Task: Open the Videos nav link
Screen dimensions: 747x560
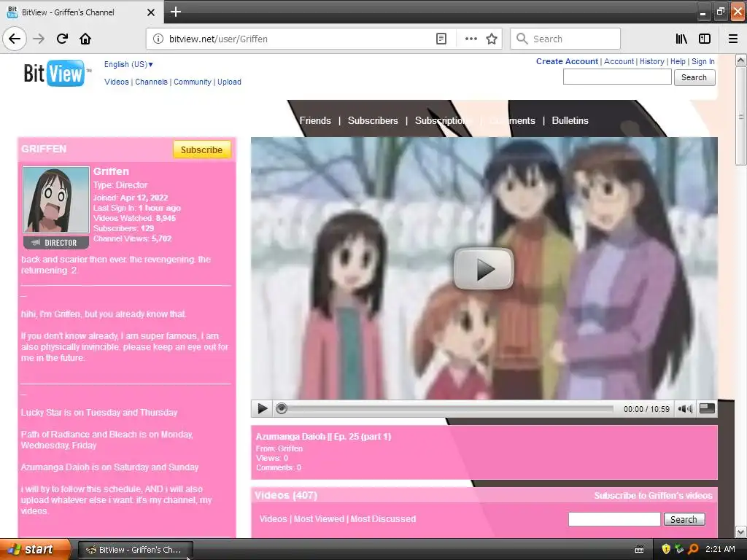Action: 117,82
